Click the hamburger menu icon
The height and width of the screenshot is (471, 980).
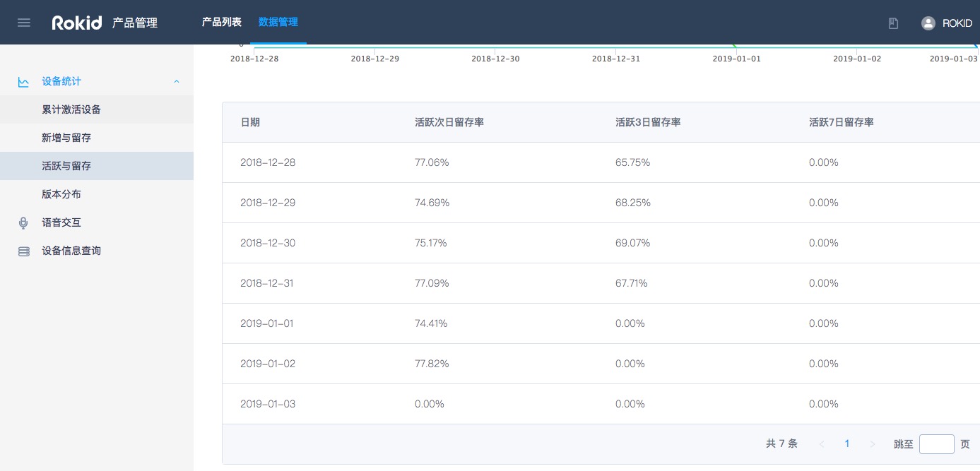pyautogui.click(x=24, y=23)
